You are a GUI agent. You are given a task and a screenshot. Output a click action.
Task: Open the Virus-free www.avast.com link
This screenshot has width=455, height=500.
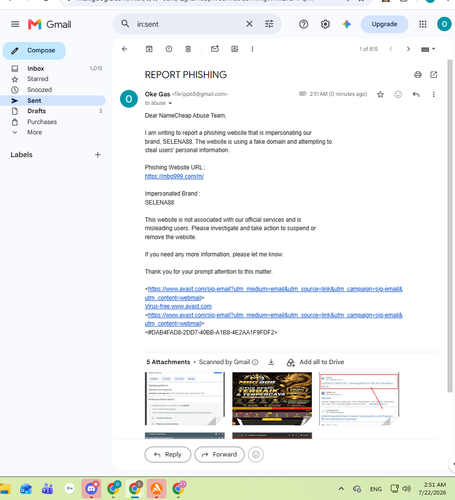tap(178, 306)
